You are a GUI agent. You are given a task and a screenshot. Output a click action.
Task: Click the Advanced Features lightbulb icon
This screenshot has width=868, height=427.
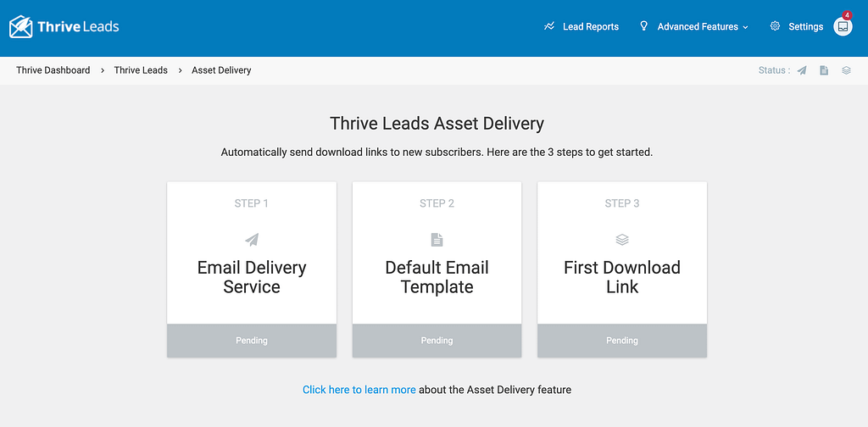point(644,27)
